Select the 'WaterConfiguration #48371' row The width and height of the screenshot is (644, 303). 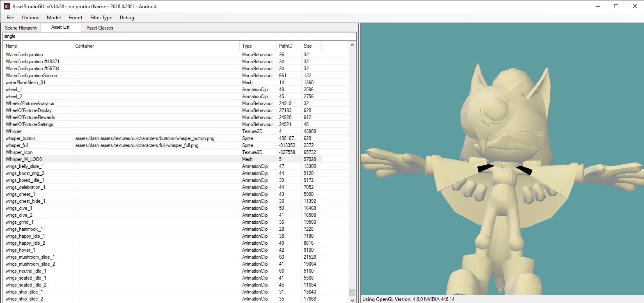click(x=176, y=62)
